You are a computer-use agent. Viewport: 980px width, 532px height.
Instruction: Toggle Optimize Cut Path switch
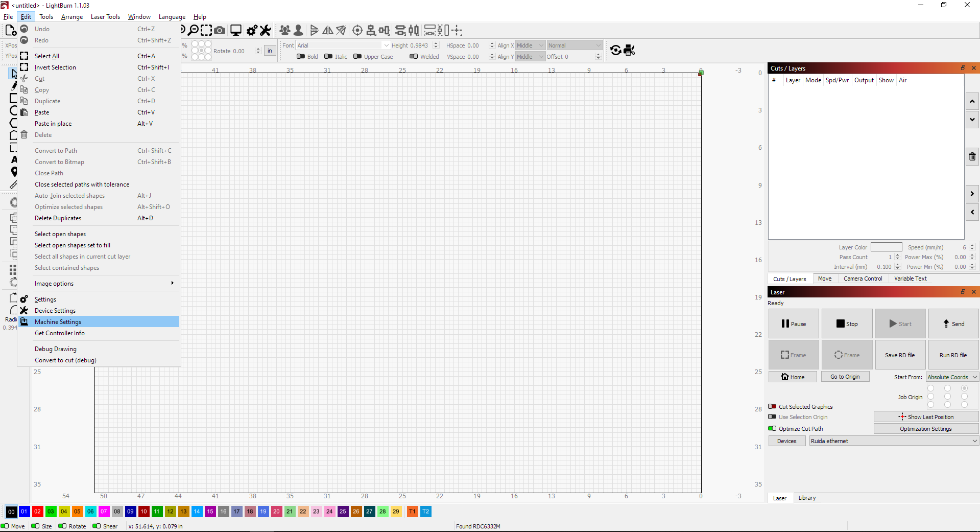coord(772,429)
